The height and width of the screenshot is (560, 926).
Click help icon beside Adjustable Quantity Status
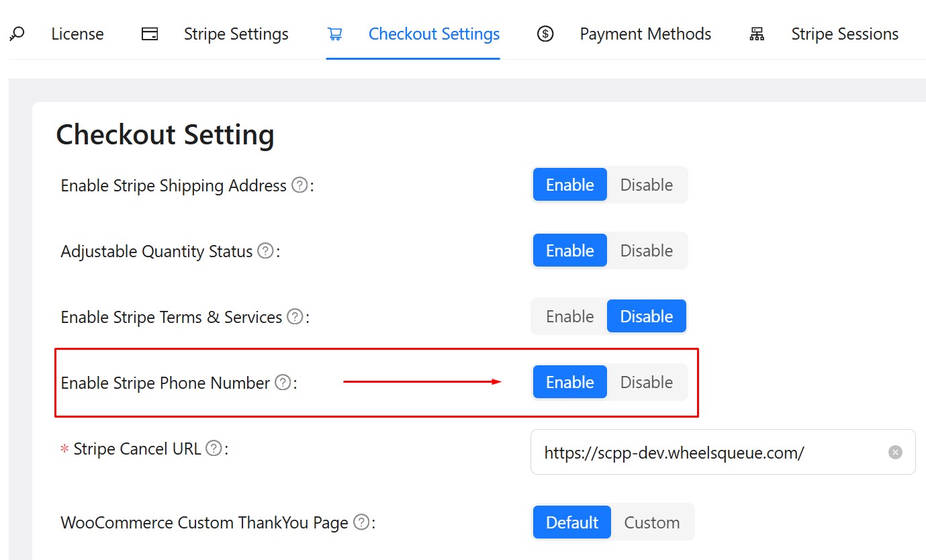pyautogui.click(x=266, y=251)
